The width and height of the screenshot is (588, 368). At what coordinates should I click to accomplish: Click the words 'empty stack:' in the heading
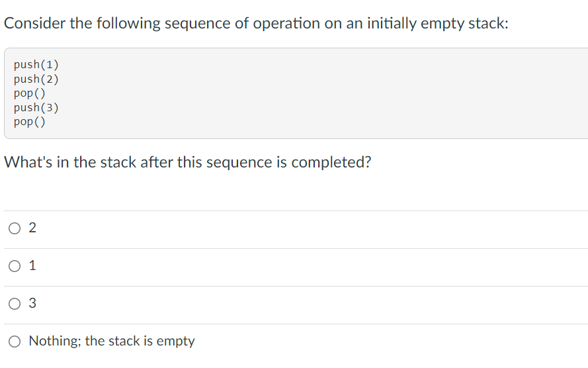point(464,23)
